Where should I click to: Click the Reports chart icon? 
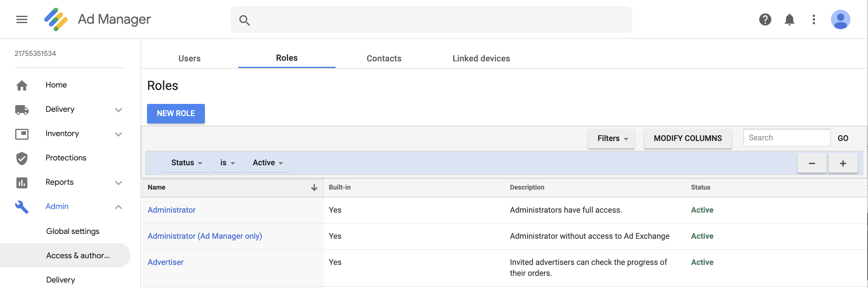click(22, 183)
